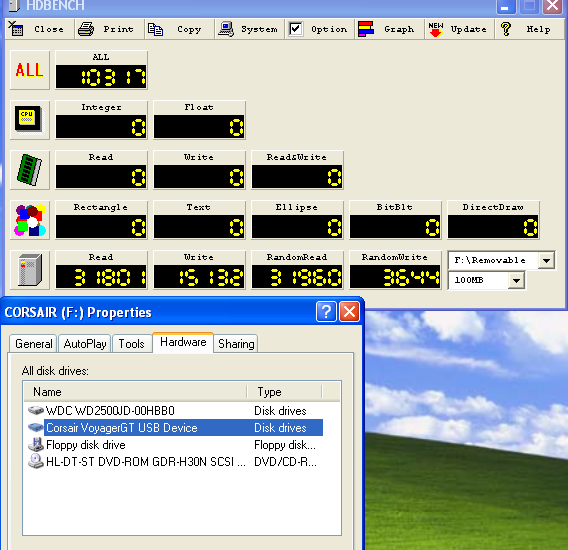Select the Sharing tab
Screen dimensions: 568x550
click(236, 343)
